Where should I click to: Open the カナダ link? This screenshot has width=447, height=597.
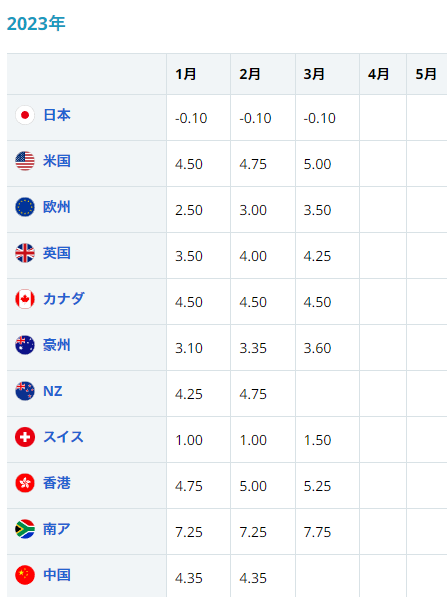point(64,299)
